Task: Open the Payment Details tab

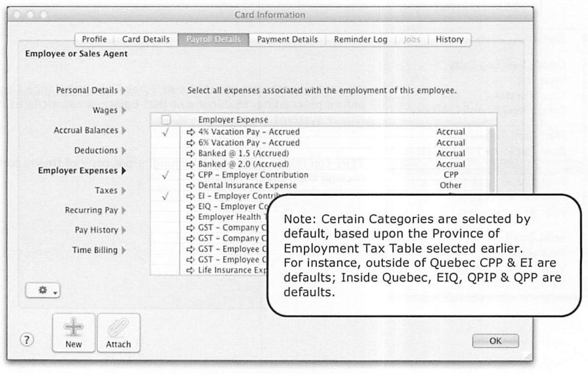Action: (287, 39)
